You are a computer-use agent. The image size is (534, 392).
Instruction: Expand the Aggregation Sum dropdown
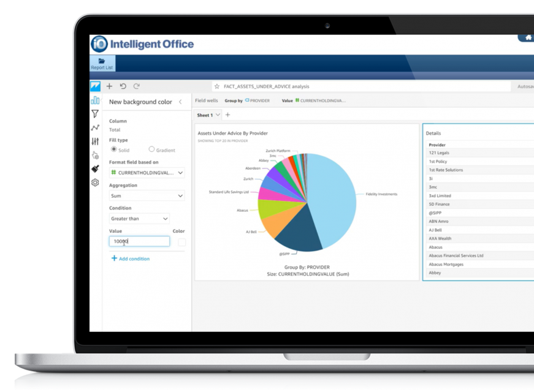(147, 196)
